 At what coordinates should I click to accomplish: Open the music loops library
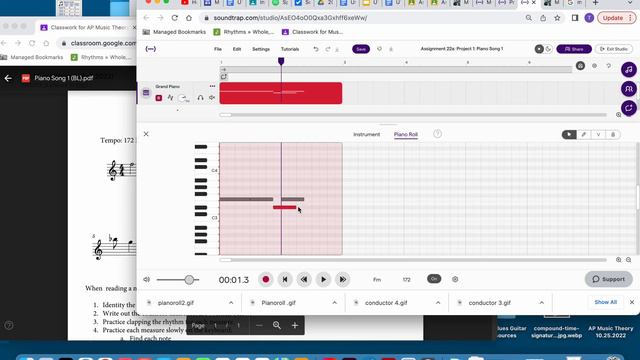[629, 69]
